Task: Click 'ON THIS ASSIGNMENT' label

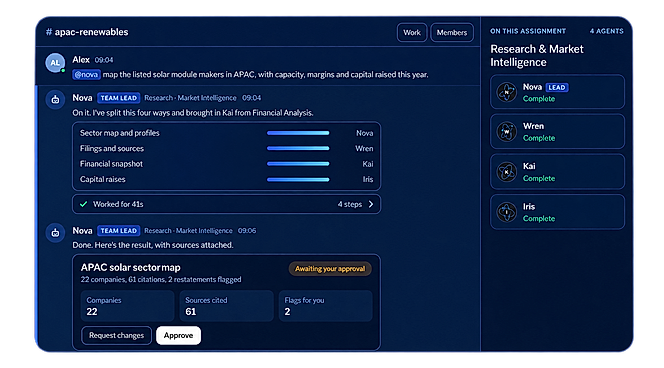Action: [x=528, y=31]
